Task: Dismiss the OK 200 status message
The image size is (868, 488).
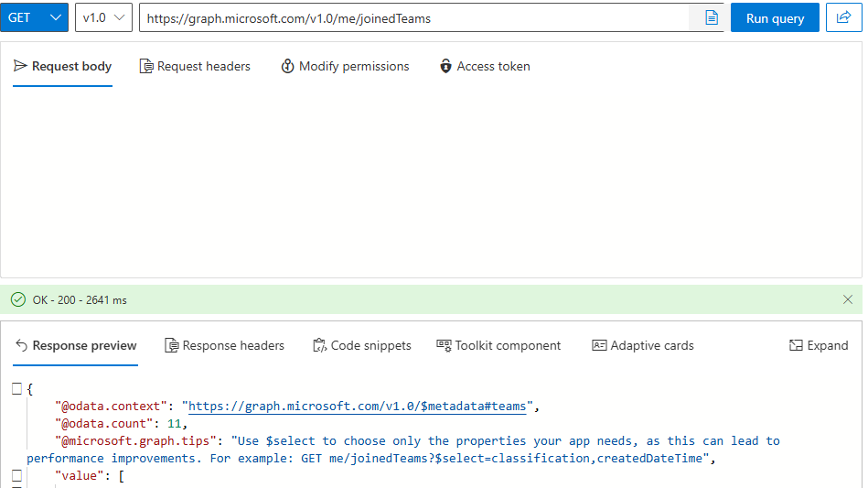Action: click(x=848, y=299)
